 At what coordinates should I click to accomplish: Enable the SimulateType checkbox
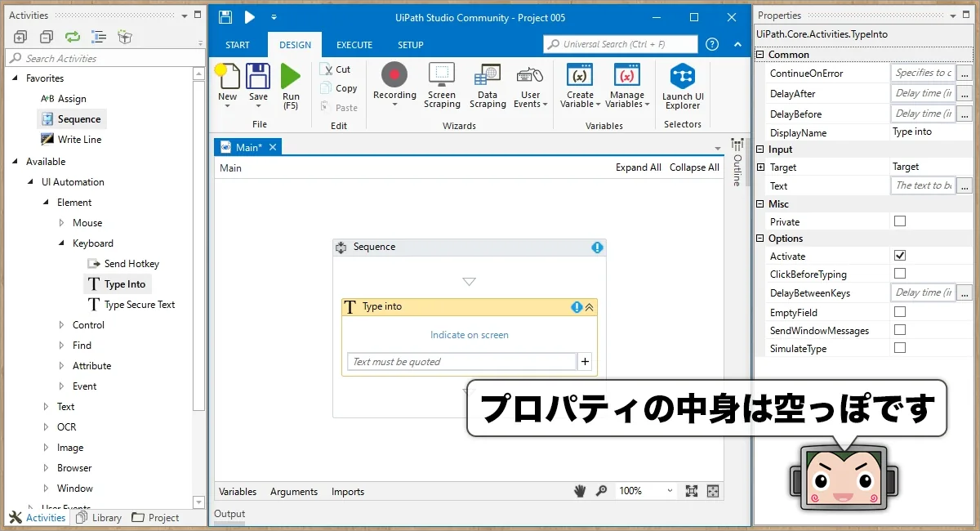(x=900, y=348)
